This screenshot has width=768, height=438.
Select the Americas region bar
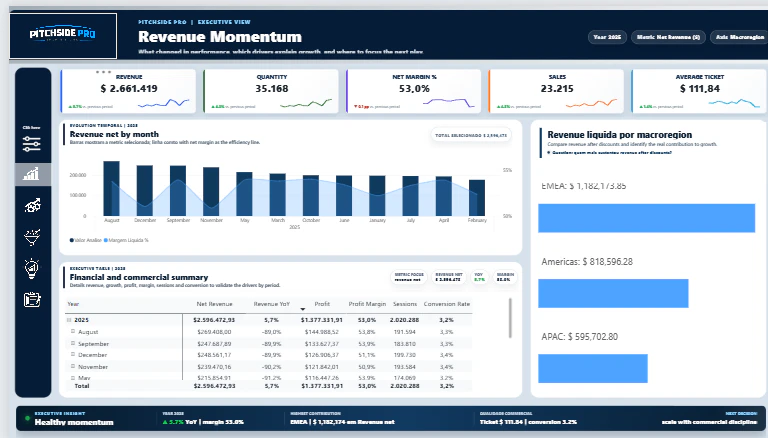(613, 293)
